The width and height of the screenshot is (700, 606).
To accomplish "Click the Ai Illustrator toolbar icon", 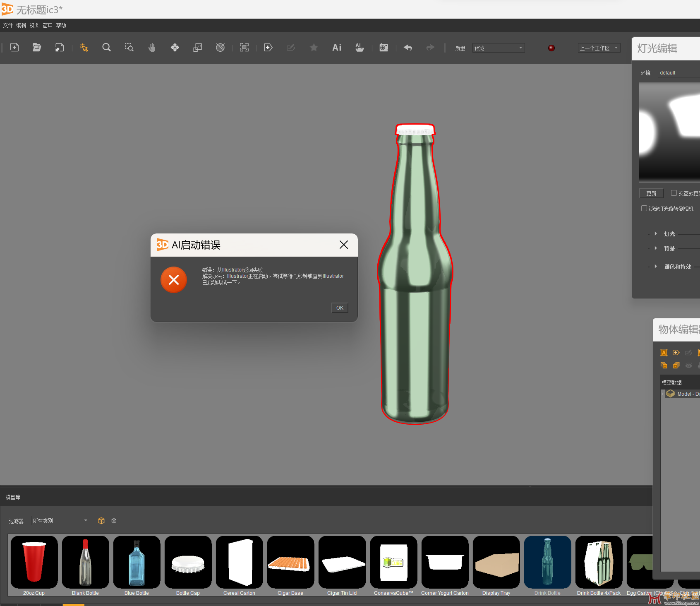I will coord(337,48).
